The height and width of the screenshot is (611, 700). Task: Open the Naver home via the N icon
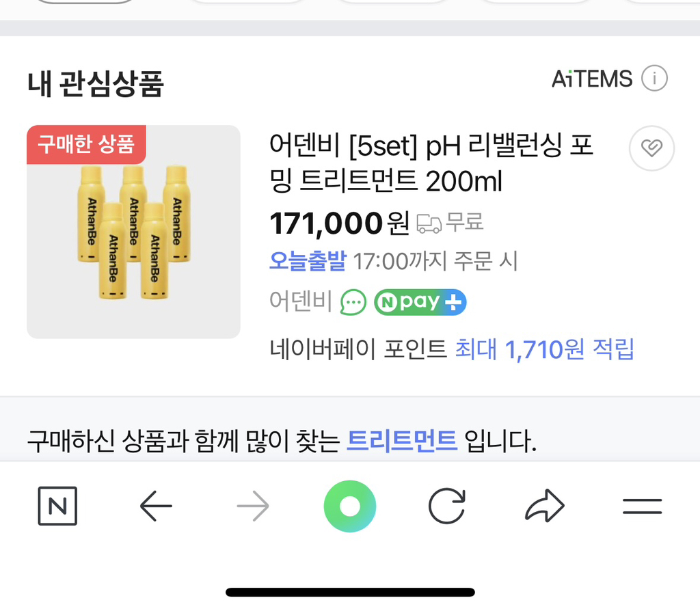(57, 506)
